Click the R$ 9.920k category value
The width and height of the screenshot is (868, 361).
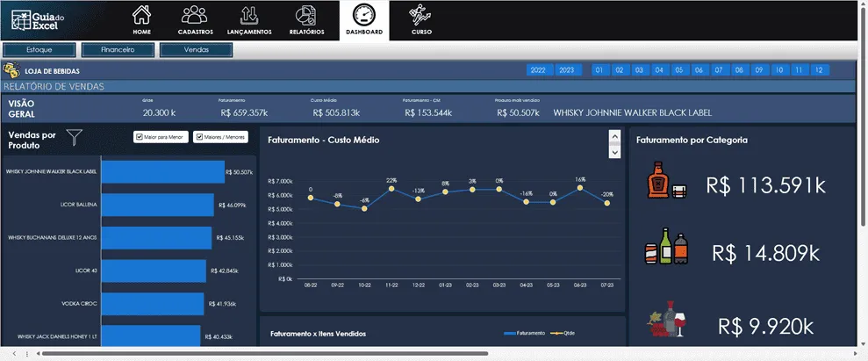coord(766,326)
